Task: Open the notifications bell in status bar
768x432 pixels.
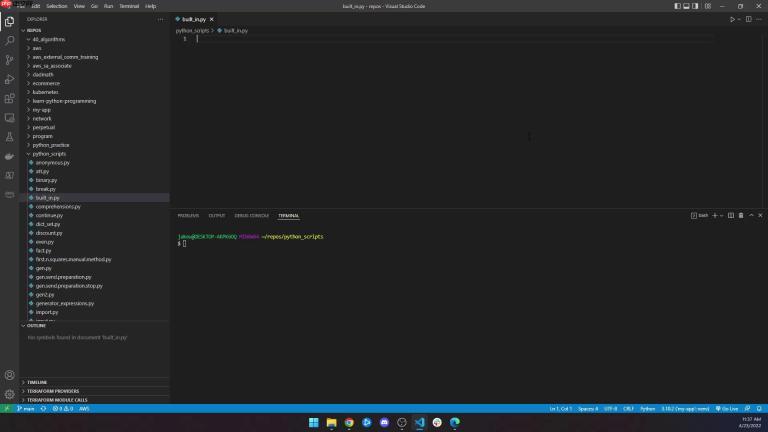Action: 759,408
